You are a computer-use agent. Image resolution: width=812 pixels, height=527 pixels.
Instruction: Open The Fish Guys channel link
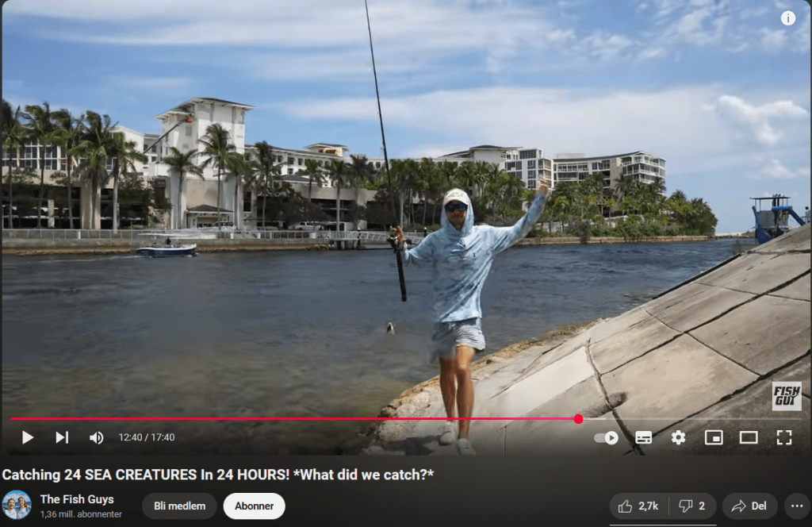[77, 499]
